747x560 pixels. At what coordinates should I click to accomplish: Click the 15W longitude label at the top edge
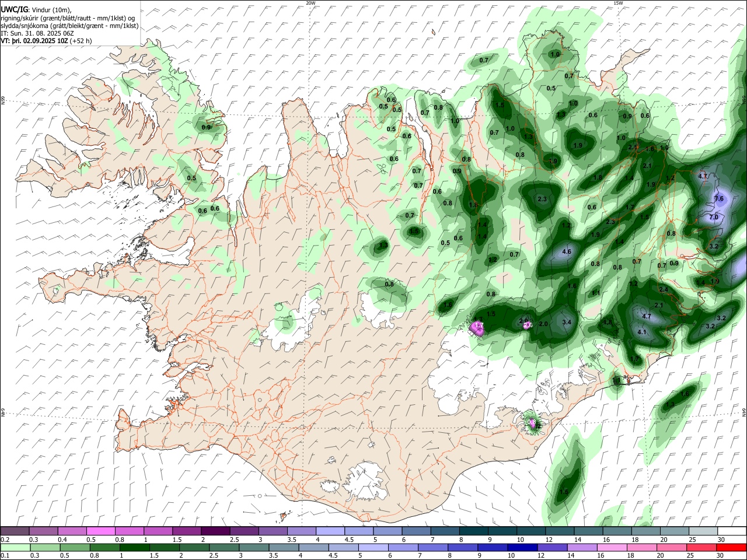point(617,3)
